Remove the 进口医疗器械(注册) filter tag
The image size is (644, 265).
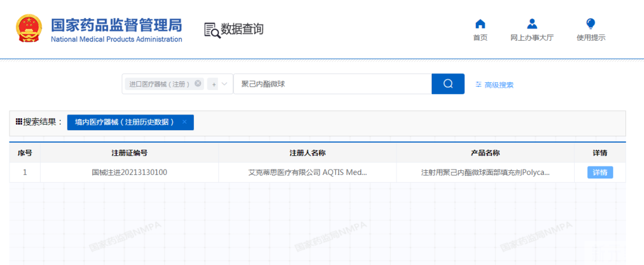[198, 84]
